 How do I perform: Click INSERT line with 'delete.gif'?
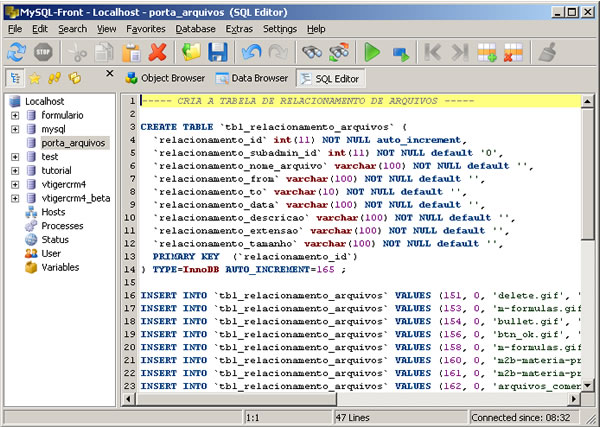(360, 296)
